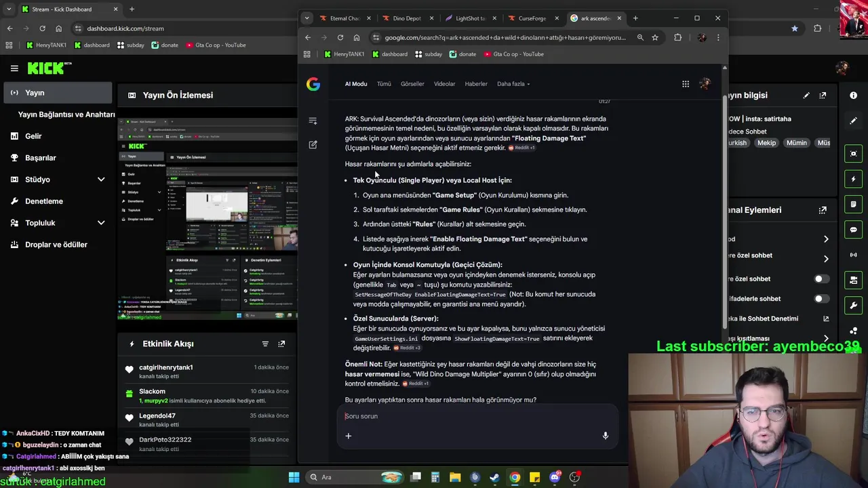This screenshot has width=868, height=488.
Task: Click the Mekip tag in stream info
Action: [x=766, y=143]
